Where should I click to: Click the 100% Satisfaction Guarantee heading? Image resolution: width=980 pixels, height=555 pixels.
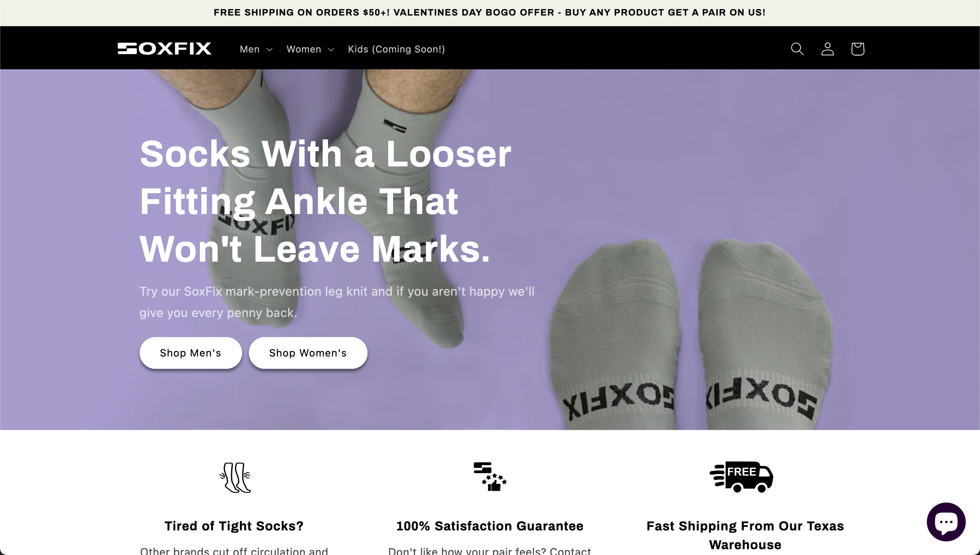(490, 526)
